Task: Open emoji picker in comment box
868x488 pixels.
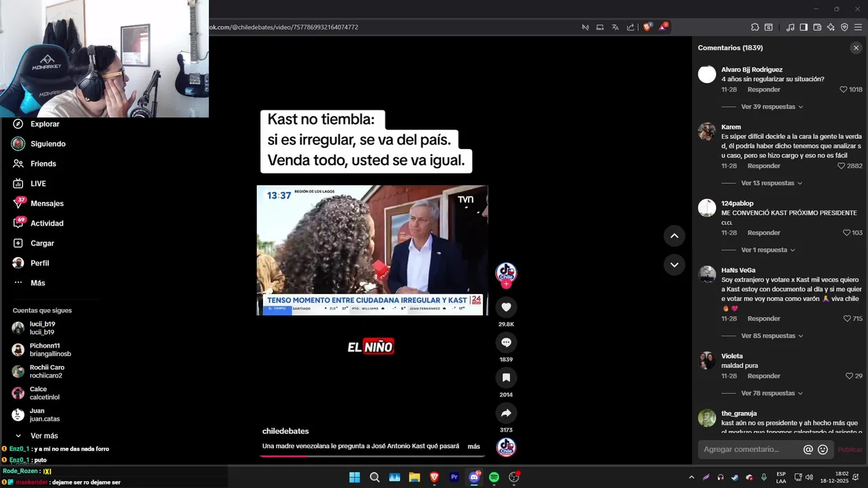Action: [x=823, y=449]
